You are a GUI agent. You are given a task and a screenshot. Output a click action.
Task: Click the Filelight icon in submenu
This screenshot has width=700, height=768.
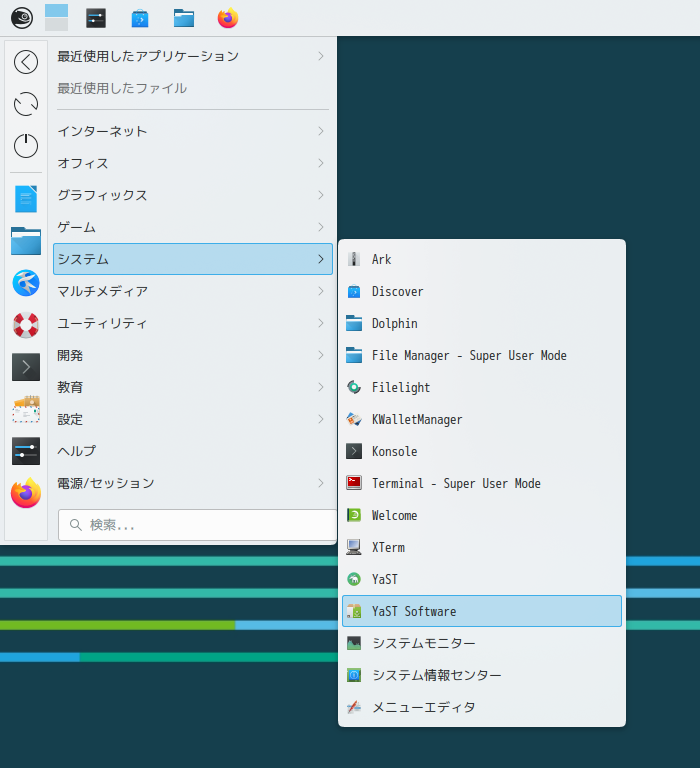(354, 387)
